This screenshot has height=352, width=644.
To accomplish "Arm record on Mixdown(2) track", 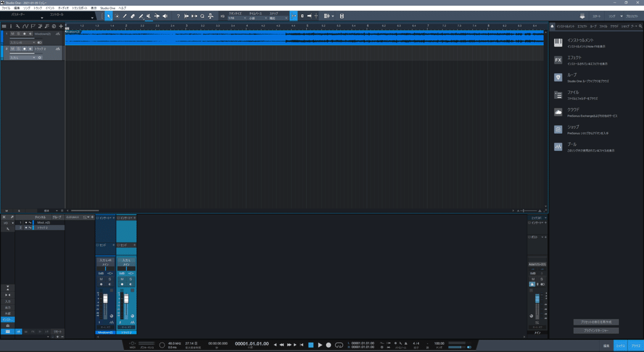I will [24, 34].
